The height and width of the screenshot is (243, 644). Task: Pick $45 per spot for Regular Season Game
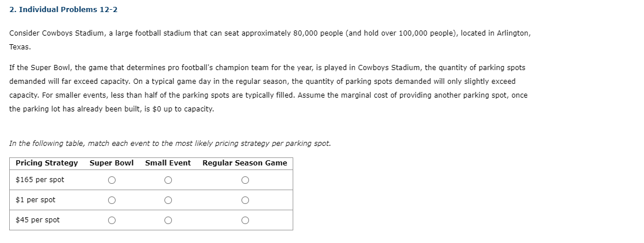[245, 221]
